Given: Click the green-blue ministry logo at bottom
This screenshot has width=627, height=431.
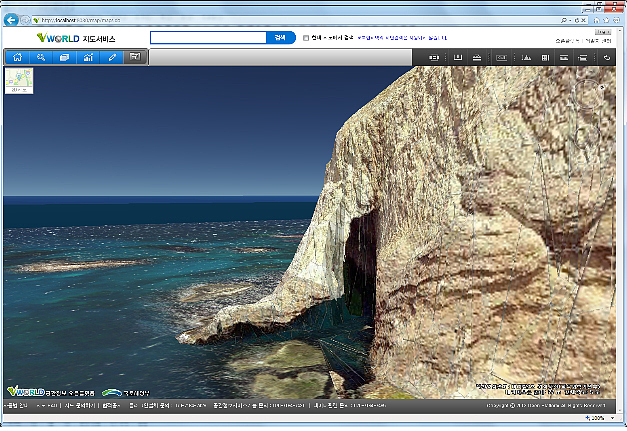Looking at the screenshot, I should (x=112, y=393).
